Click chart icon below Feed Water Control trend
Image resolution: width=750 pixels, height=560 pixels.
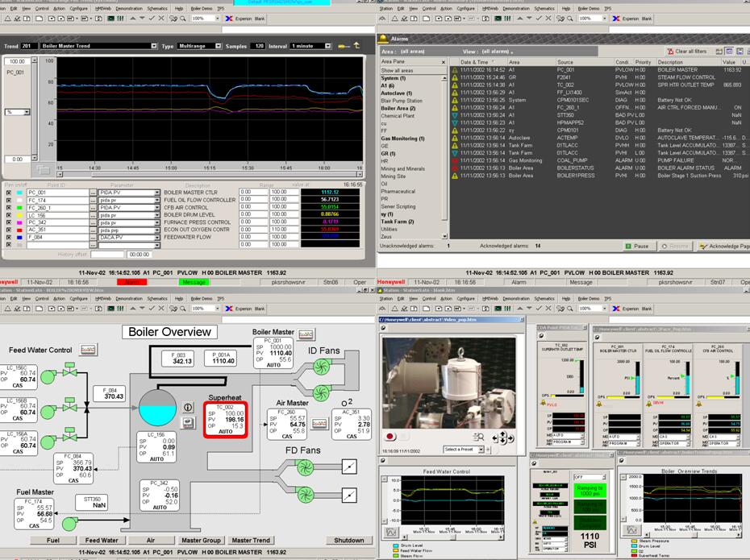pos(391,532)
